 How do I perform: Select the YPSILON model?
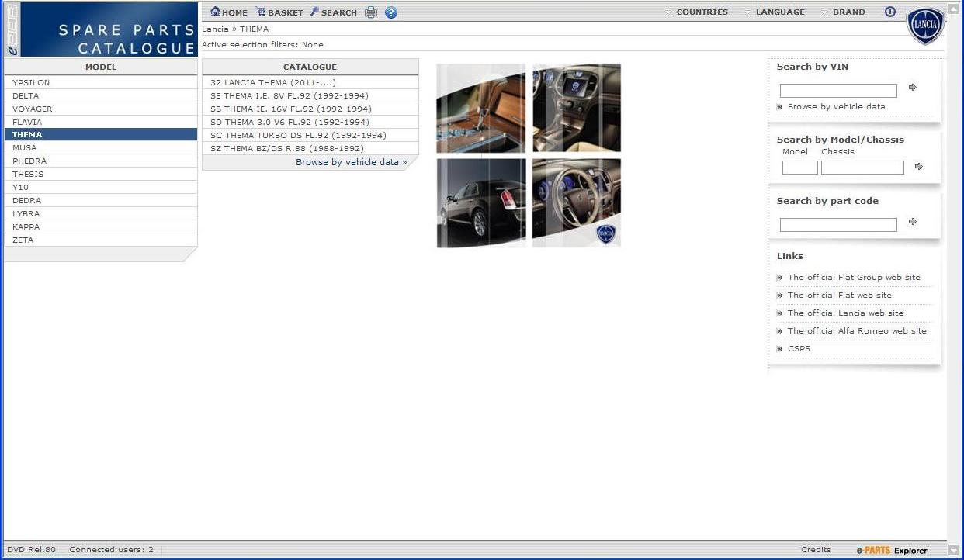pos(101,82)
